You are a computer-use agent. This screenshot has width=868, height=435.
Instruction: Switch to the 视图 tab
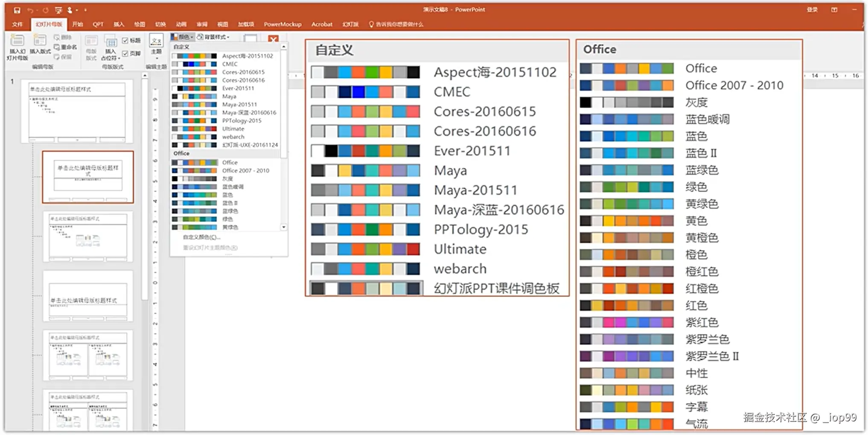pos(223,24)
